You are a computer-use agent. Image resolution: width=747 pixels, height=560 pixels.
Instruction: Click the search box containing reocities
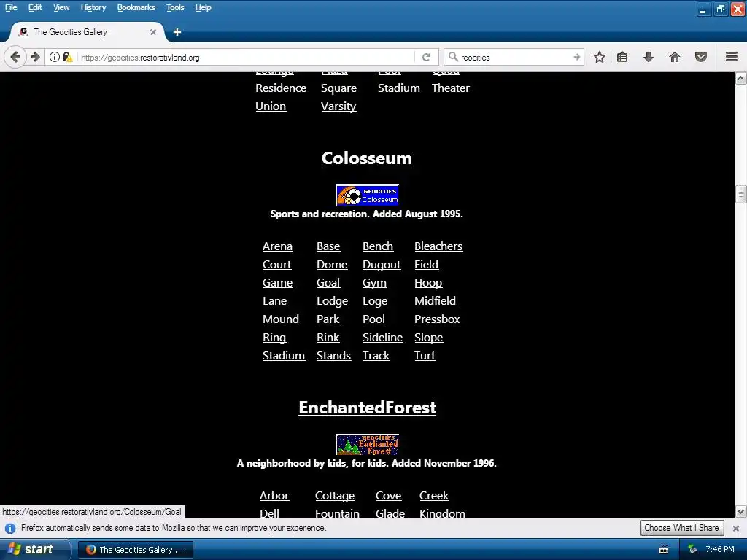pyautogui.click(x=514, y=57)
